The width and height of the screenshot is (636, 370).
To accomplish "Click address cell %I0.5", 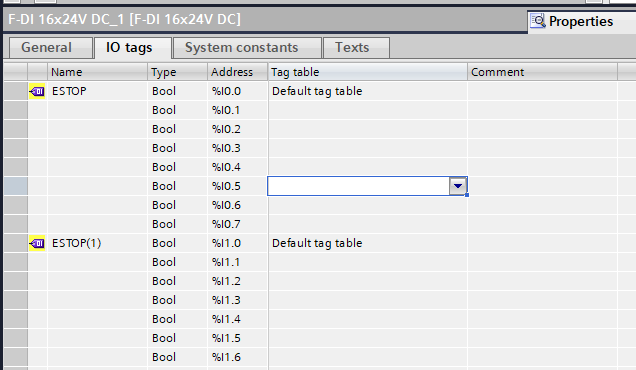I will pyautogui.click(x=238, y=186).
